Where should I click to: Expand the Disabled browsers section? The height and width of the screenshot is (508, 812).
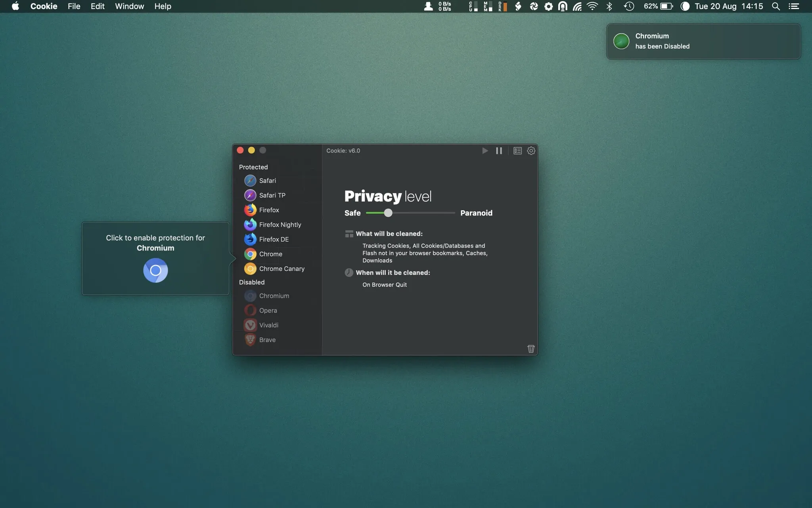pos(251,282)
